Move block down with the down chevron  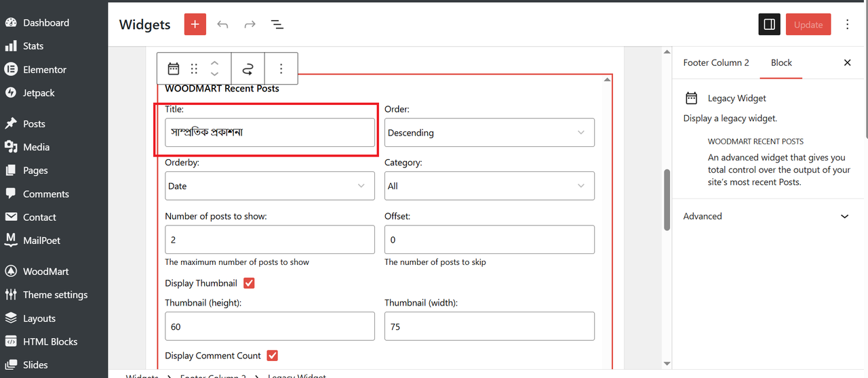(x=214, y=74)
